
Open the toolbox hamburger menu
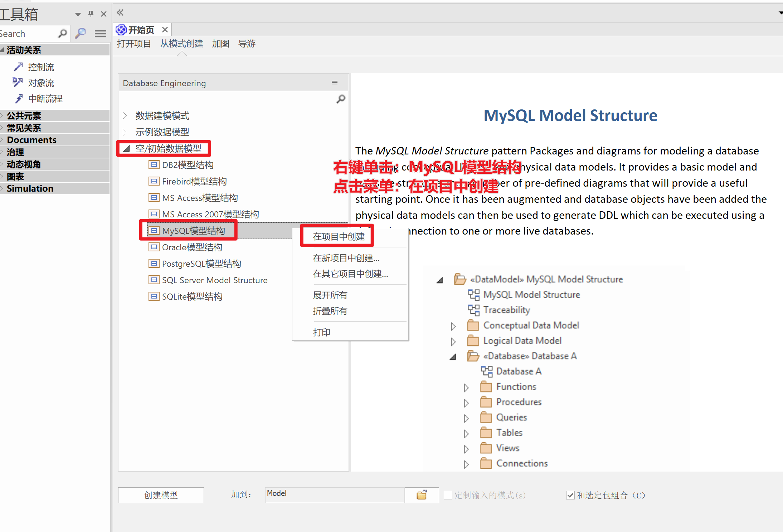100,34
